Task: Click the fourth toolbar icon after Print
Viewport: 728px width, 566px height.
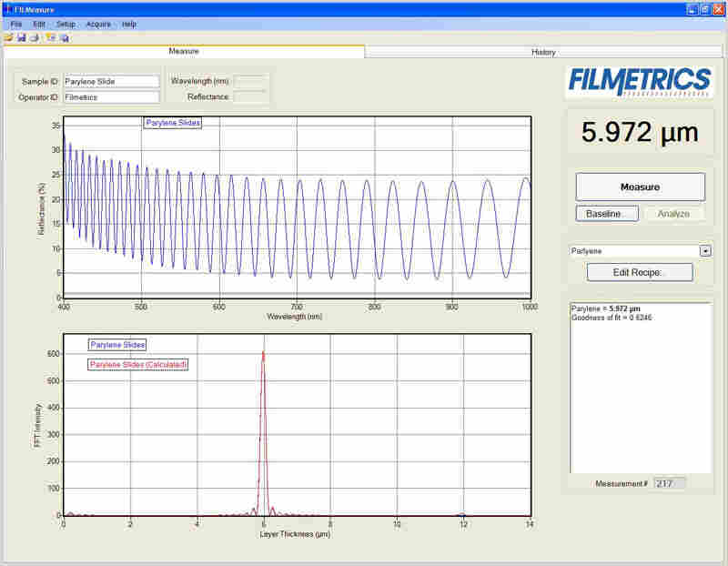Action: (x=51, y=37)
